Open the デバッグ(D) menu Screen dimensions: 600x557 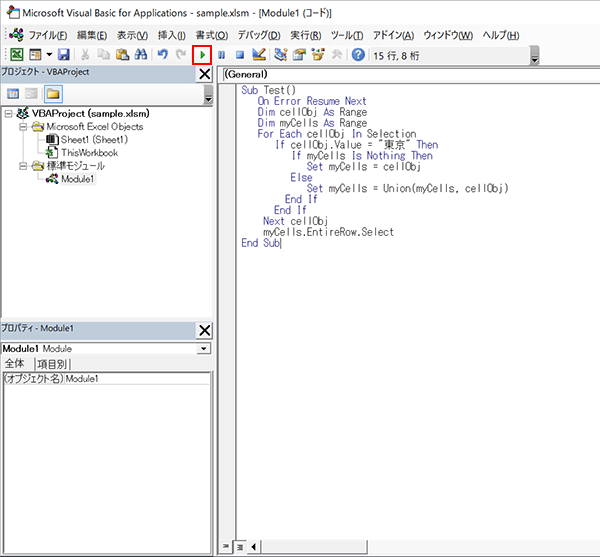coord(259,36)
